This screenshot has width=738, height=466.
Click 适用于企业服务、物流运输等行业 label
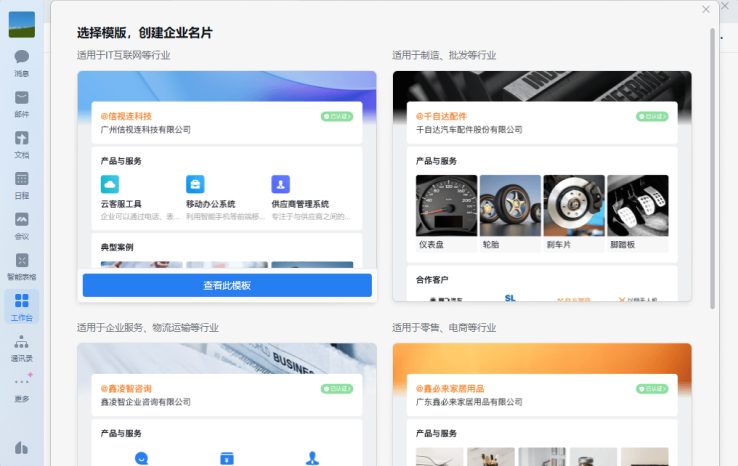(x=148, y=328)
